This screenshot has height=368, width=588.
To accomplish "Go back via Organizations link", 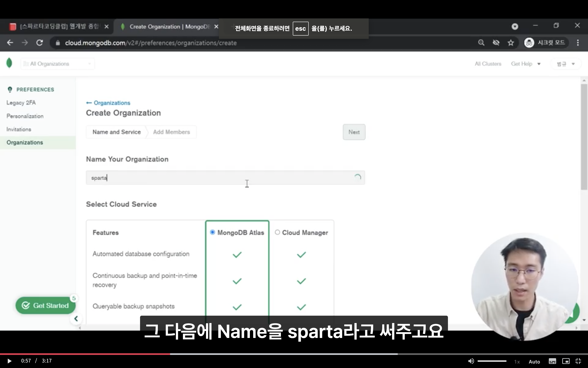I will pos(108,103).
